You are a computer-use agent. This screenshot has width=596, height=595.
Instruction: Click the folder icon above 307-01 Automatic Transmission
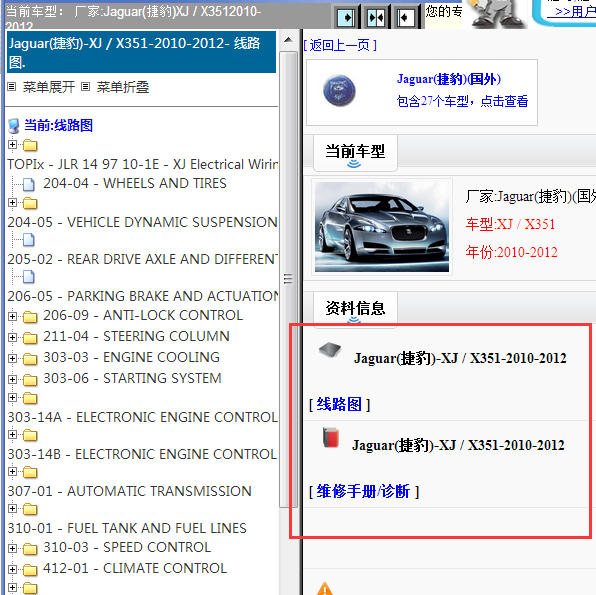click(x=30, y=472)
